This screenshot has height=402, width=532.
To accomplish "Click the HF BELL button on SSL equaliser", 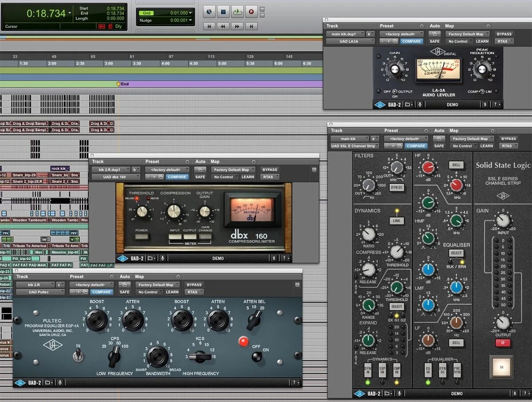I will click(456, 165).
